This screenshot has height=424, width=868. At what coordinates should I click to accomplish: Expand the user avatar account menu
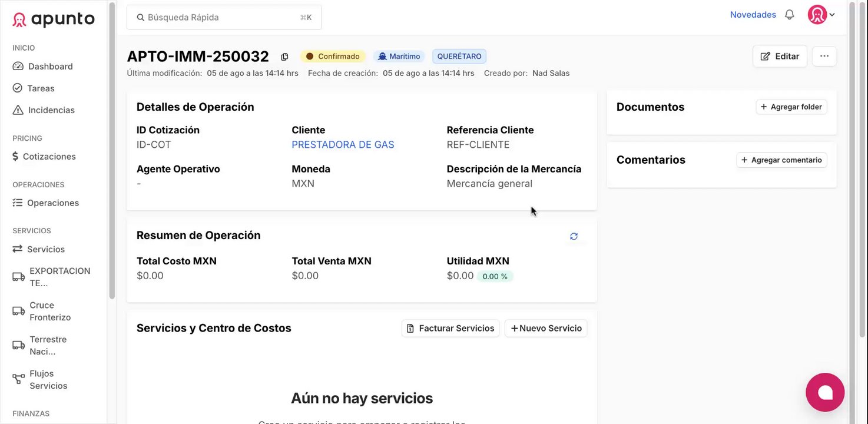pyautogui.click(x=822, y=15)
